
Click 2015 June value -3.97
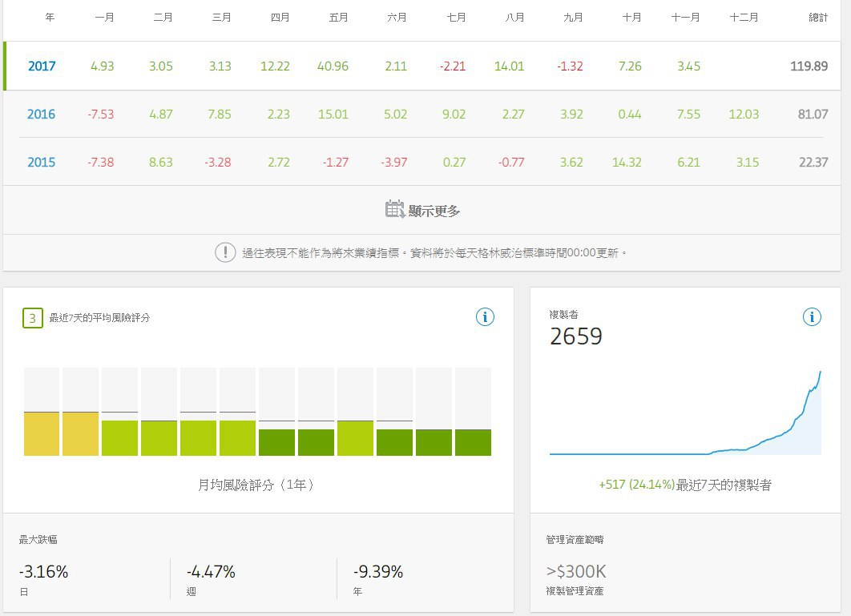click(x=394, y=163)
